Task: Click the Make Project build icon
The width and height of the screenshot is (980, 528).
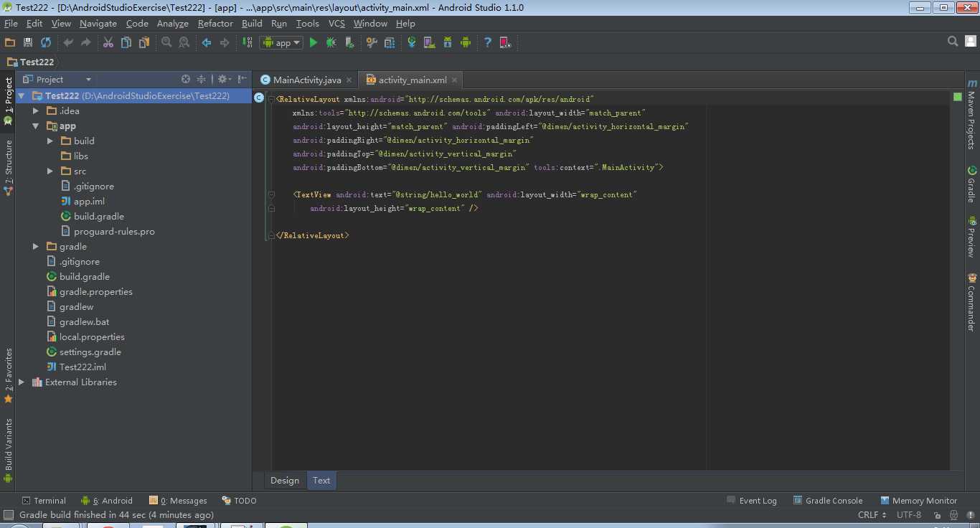Action: coord(246,42)
